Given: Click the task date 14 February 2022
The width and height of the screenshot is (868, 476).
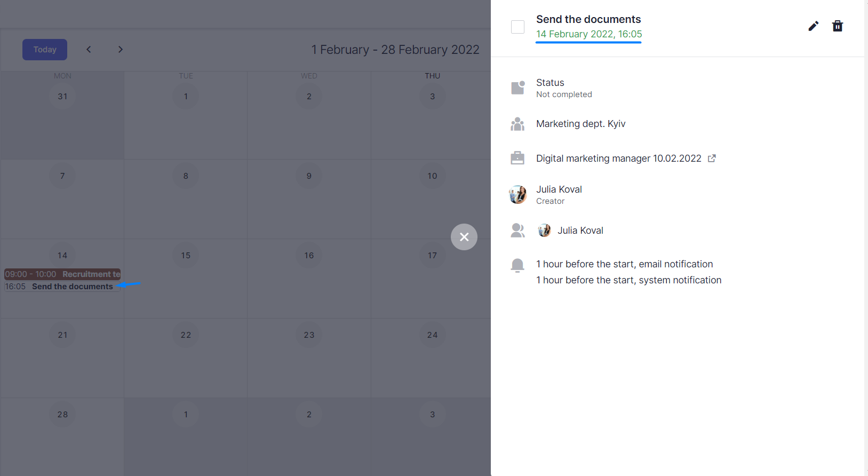Looking at the screenshot, I should (589, 34).
